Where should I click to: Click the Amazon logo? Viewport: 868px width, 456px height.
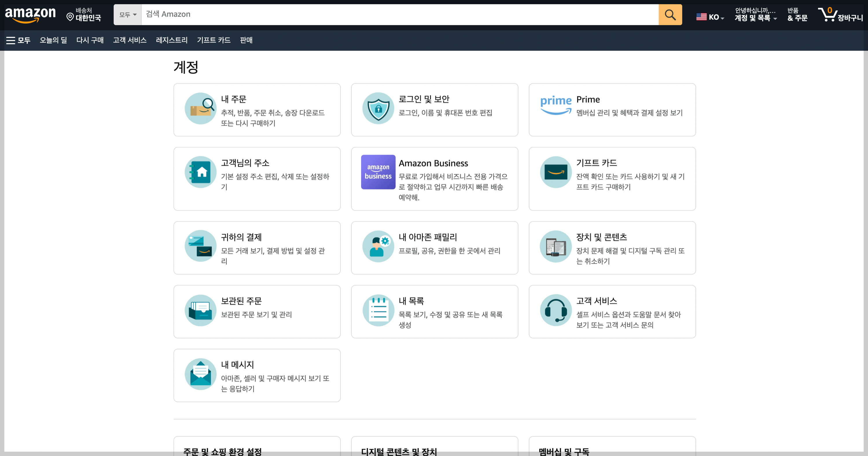30,14
